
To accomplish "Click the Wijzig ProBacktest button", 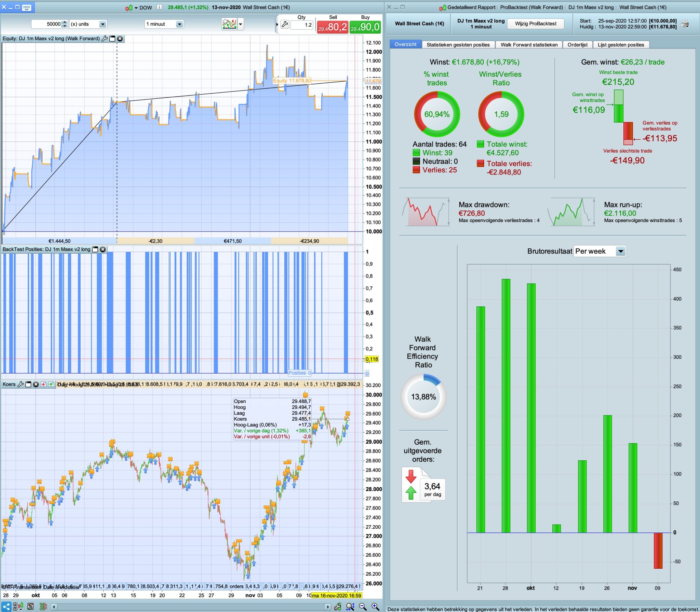I will [536, 24].
